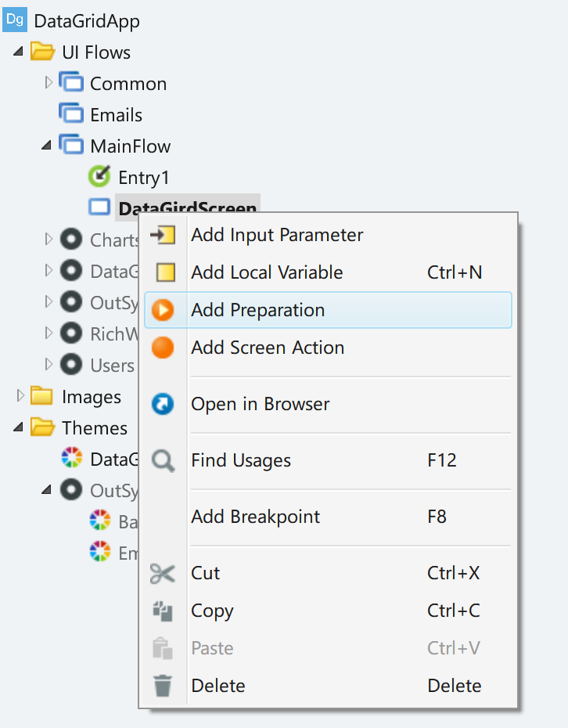Screen dimensions: 568x728
Task: Click the Common flow icon
Action: 71,82
